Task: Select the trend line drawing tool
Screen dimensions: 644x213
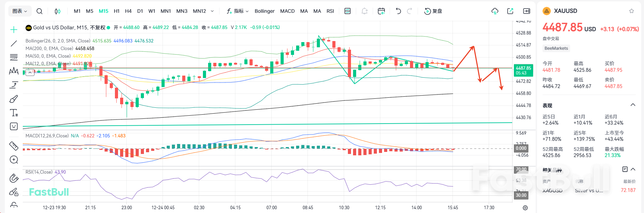Action: tap(14, 43)
